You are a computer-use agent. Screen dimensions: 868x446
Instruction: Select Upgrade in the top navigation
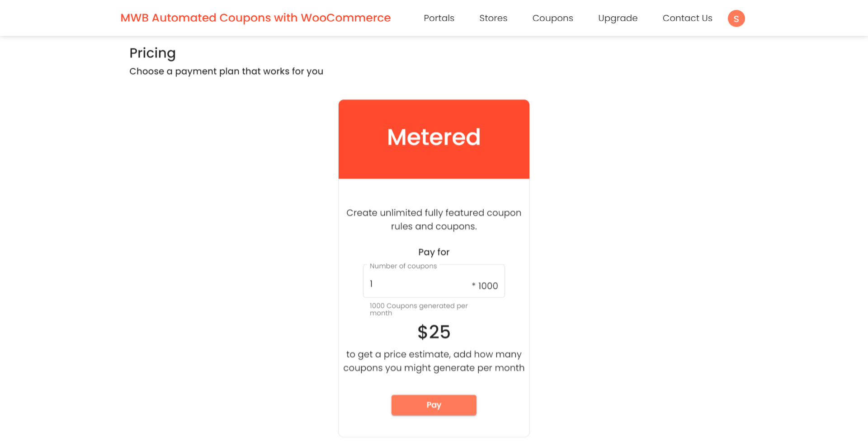[x=618, y=18]
